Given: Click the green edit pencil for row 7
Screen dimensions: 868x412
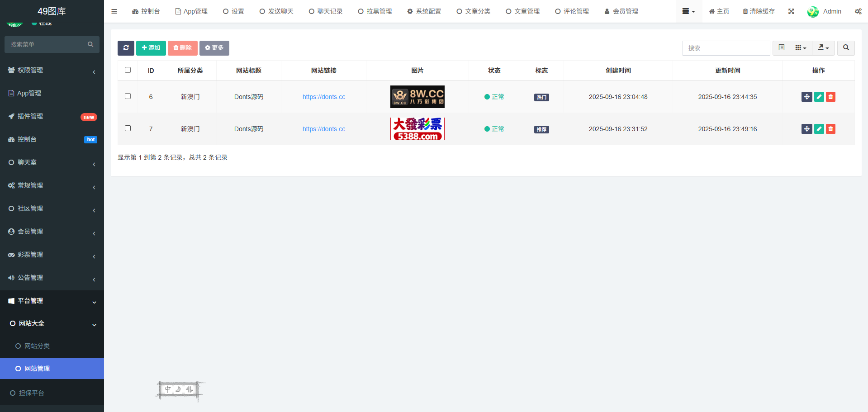Looking at the screenshot, I should [819, 129].
